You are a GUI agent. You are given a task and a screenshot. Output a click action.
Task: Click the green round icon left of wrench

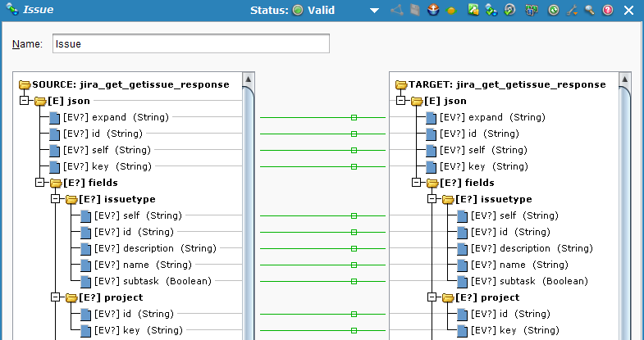pyautogui.click(x=554, y=11)
